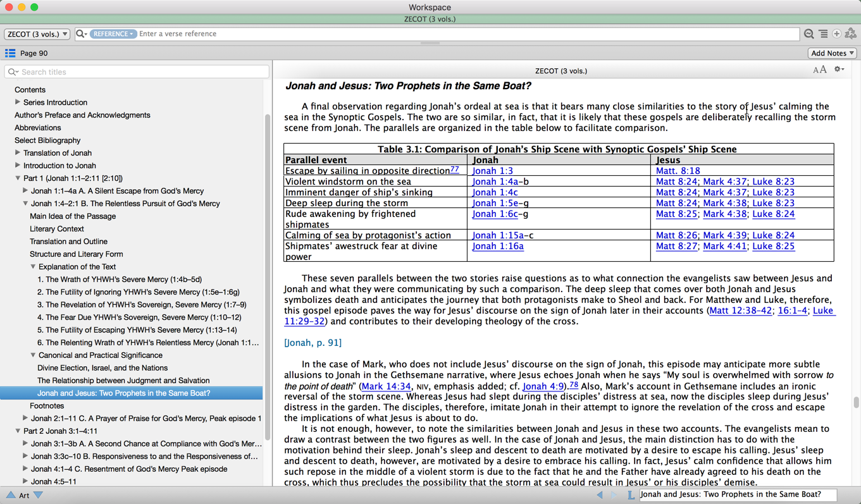The height and width of the screenshot is (504, 861).
Task: Select 'Divine Election, Israel, and the Nations'
Action: pyautogui.click(x=102, y=368)
